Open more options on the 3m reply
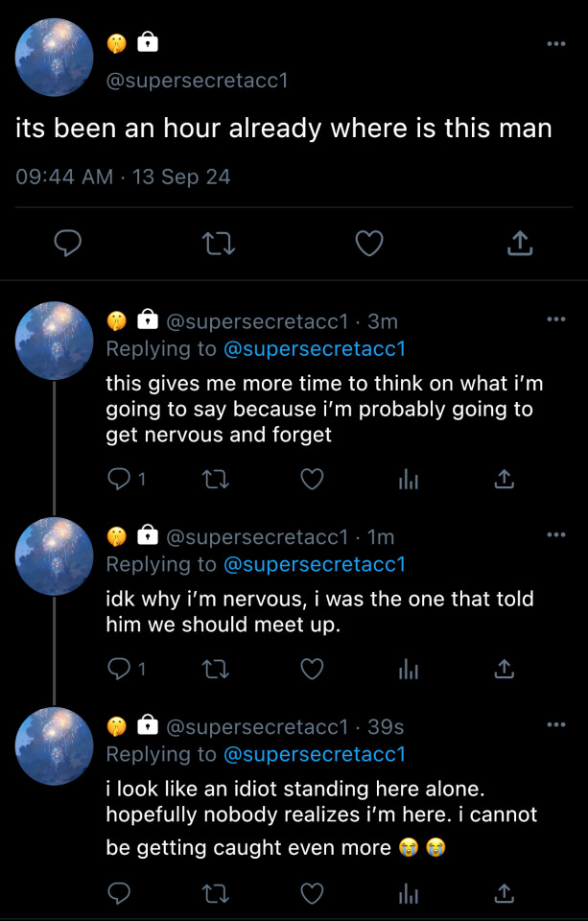Image resolution: width=588 pixels, height=921 pixels. (x=555, y=319)
